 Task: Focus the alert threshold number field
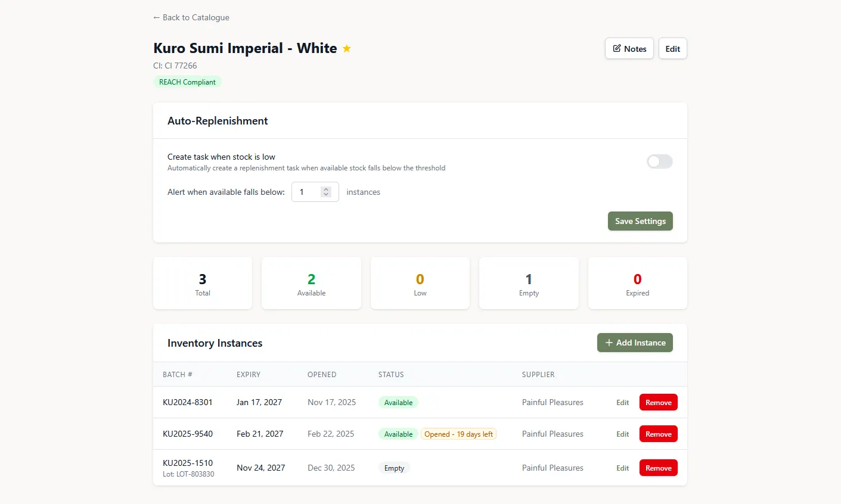tap(308, 192)
